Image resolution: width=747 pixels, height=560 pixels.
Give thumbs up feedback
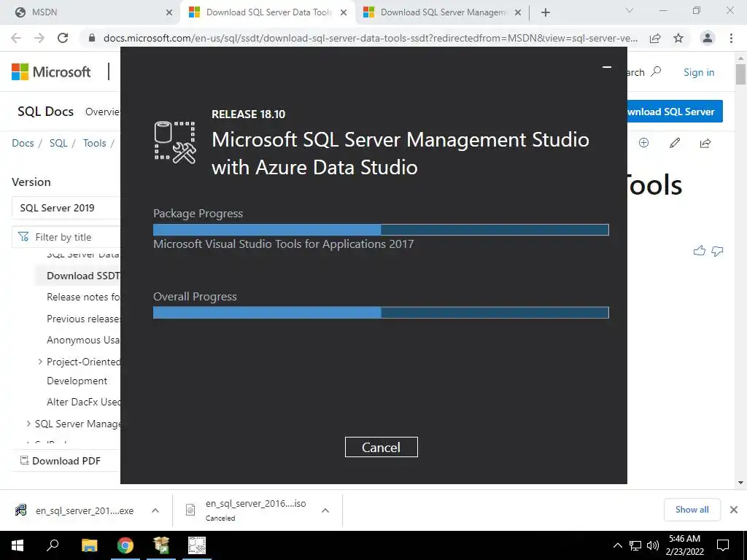pos(700,251)
